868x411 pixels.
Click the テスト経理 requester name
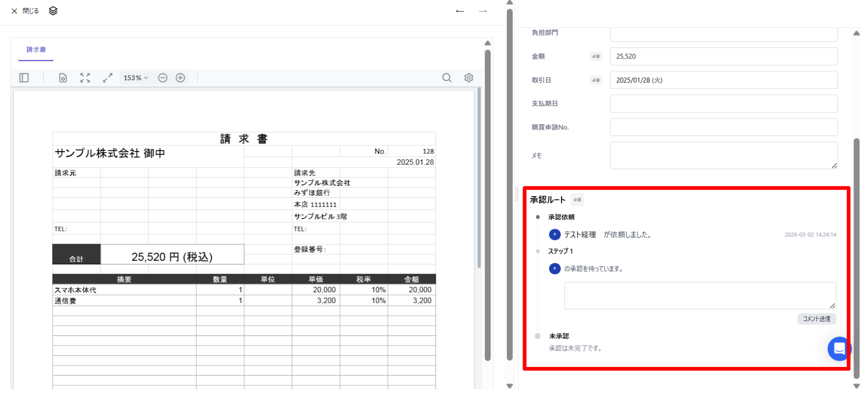(x=580, y=235)
